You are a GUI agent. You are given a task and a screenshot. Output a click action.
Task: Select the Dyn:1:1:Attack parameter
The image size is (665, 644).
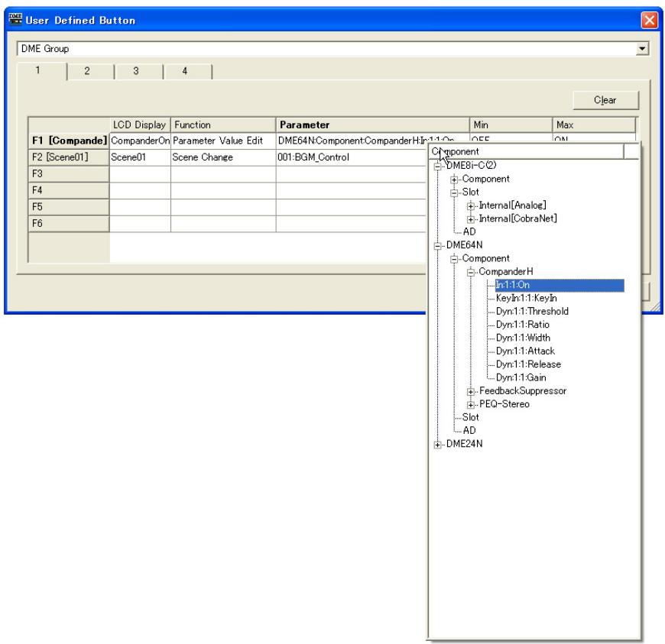(x=525, y=351)
